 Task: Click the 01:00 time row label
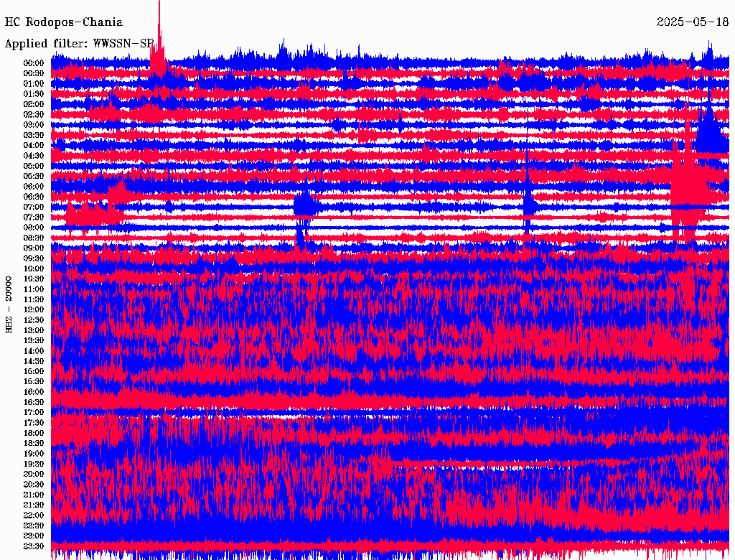34,84
